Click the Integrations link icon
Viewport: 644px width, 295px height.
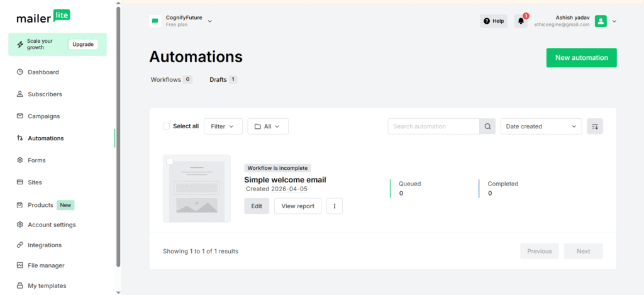click(19, 245)
